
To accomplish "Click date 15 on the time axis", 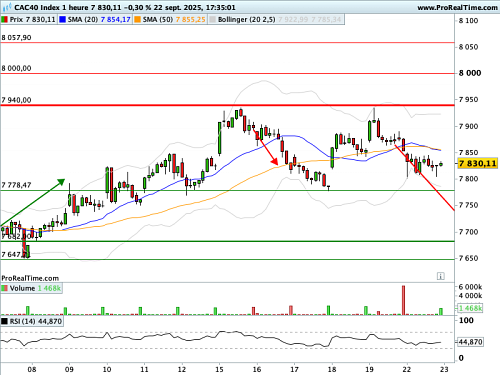I will [x=219, y=369].
